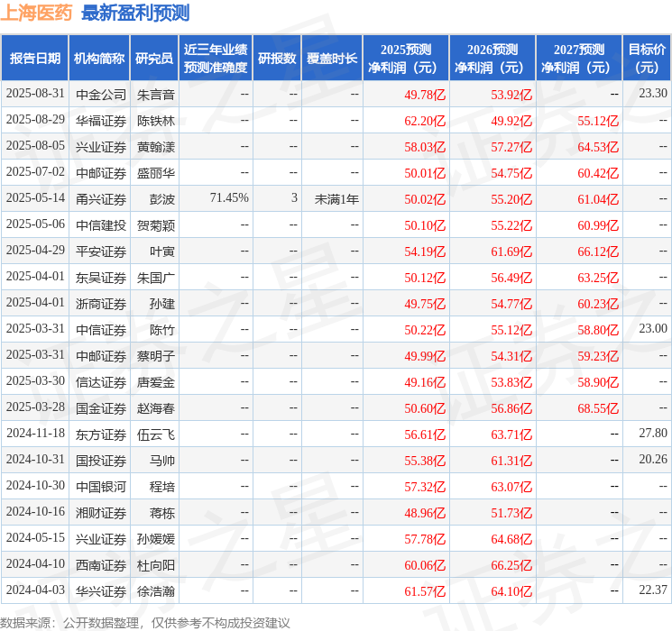The image size is (672, 631).
Task: Select analyst name 朱国广
Action: 156,277
